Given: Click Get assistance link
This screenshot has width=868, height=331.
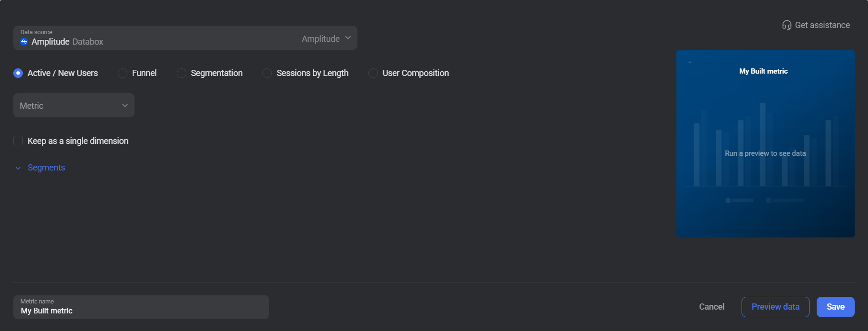Looking at the screenshot, I should [822, 25].
